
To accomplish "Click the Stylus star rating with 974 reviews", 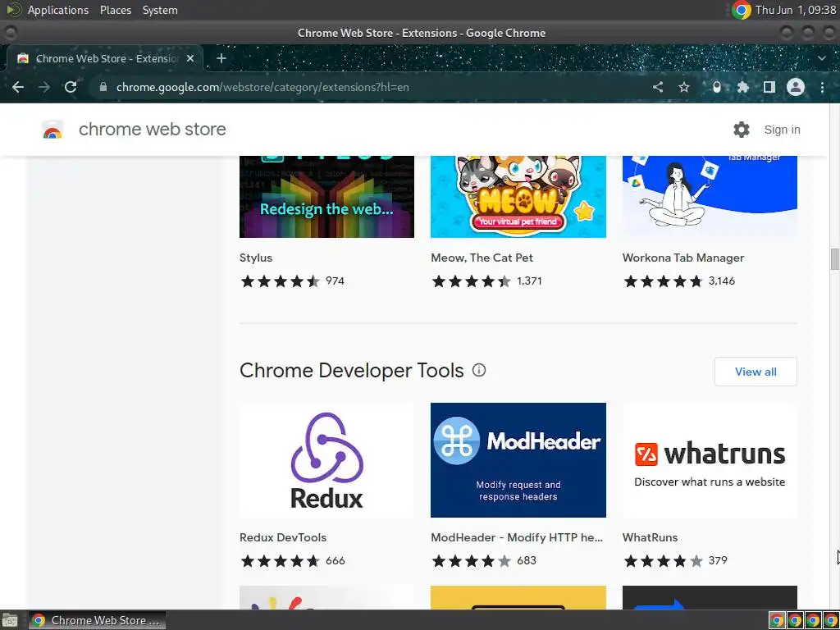I will tap(281, 281).
